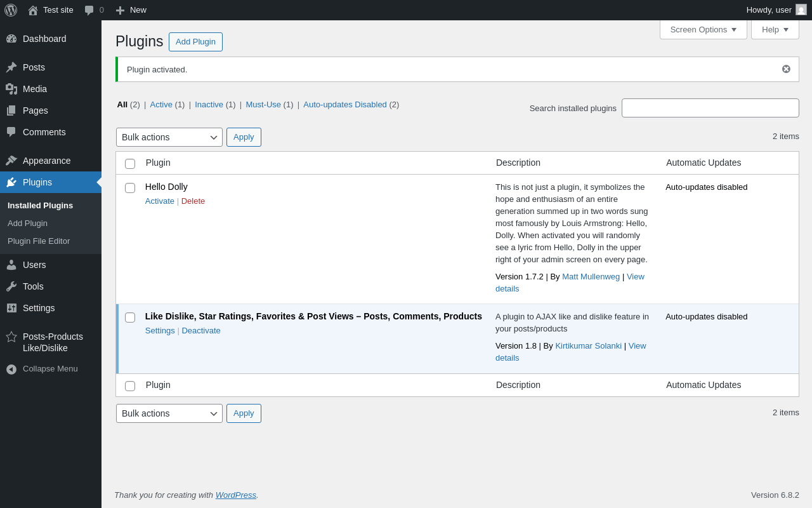Open the top Bulk actions dropdown
The height and width of the screenshot is (508, 812).
click(x=169, y=137)
